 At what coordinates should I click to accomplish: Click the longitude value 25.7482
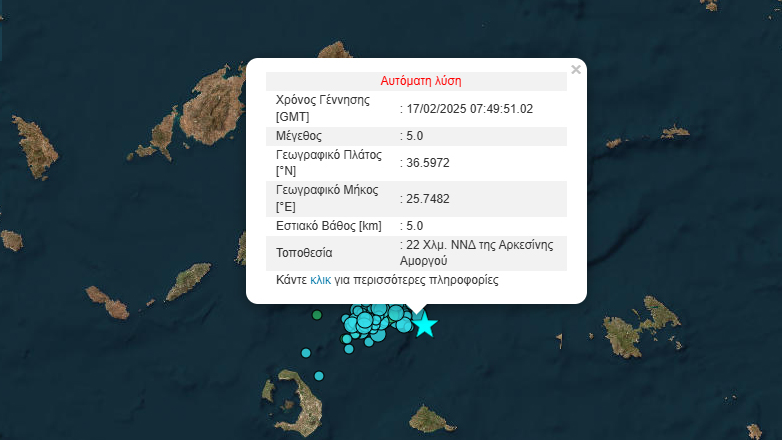click(428, 199)
